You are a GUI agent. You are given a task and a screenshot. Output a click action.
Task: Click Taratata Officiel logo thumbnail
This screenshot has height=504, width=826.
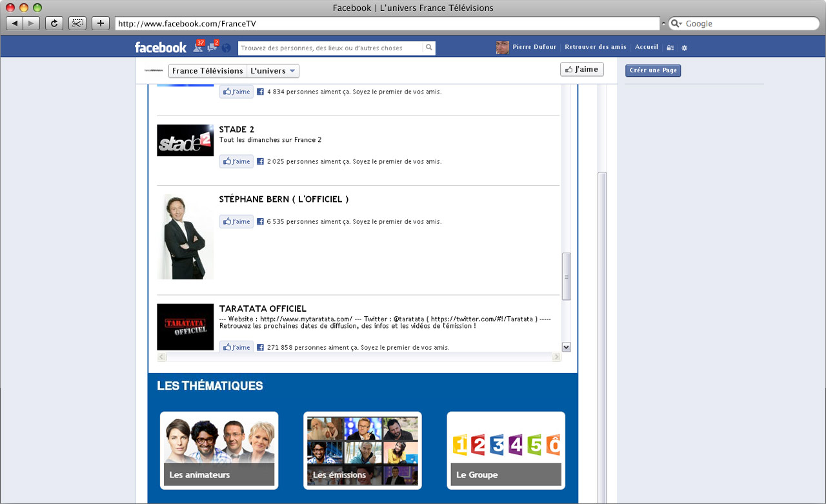tap(185, 327)
